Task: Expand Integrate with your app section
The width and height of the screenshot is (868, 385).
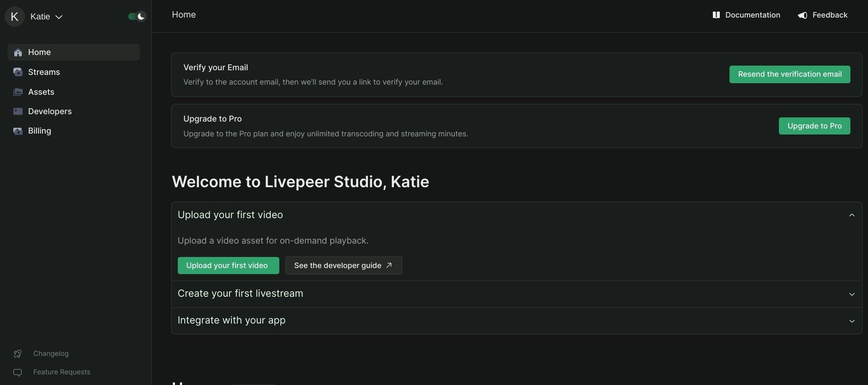Action: coord(851,321)
